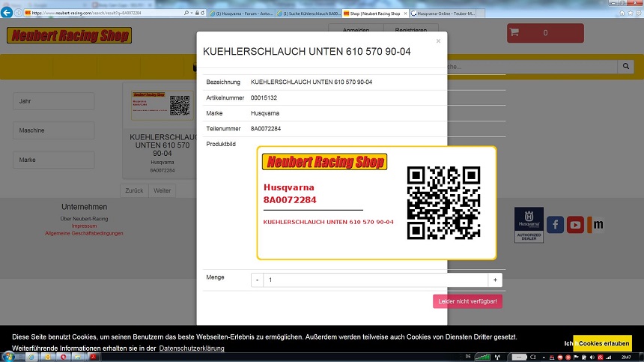Click the Adobe Reader taskbar icon

point(94,357)
